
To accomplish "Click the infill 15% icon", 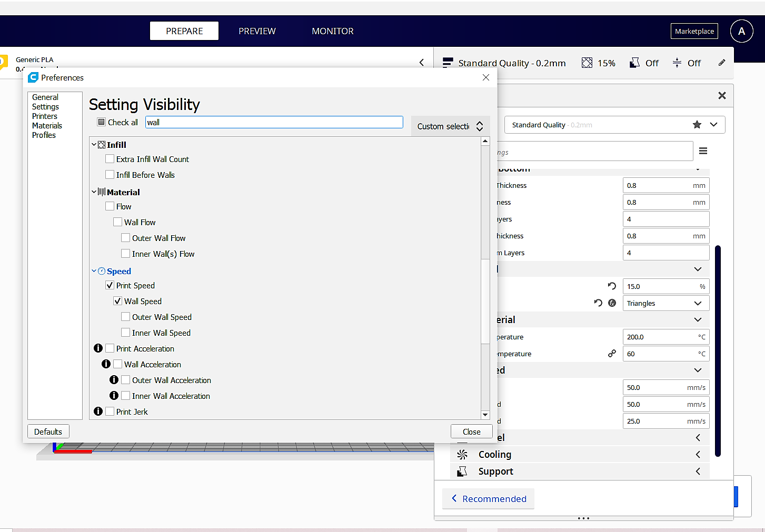I will coord(587,63).
